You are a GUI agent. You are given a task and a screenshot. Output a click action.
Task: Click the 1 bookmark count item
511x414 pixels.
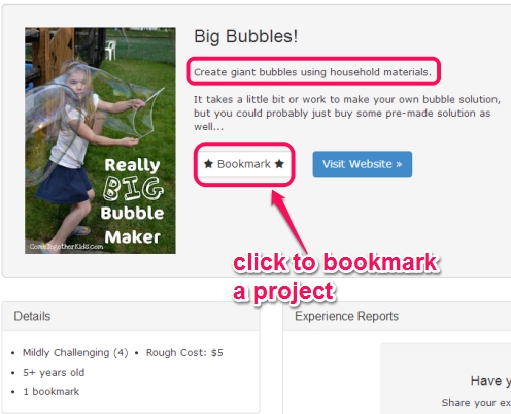click(51, 391)
